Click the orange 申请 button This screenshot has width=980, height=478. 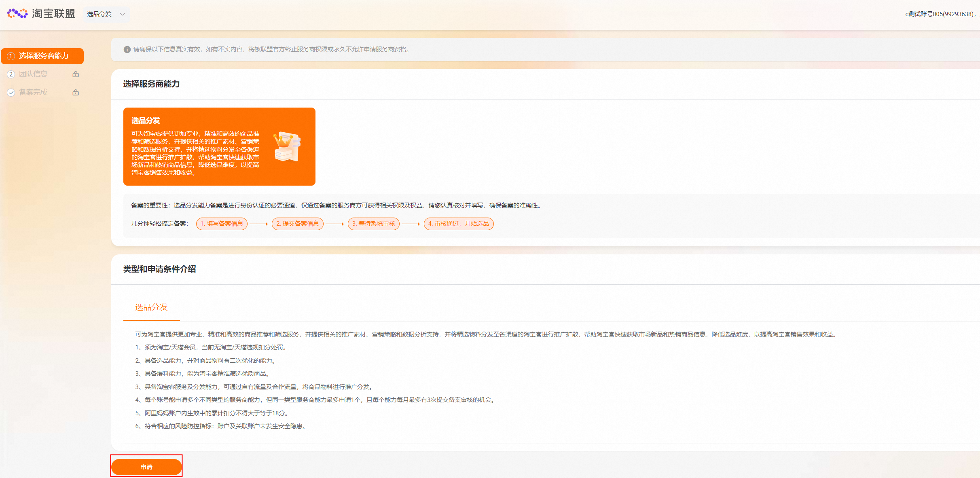[146, 467]
